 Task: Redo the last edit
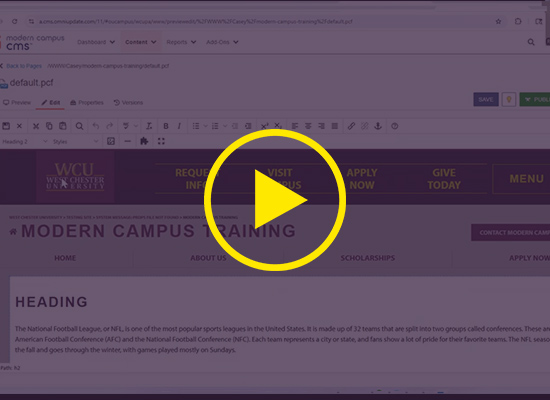click(109, 126)
